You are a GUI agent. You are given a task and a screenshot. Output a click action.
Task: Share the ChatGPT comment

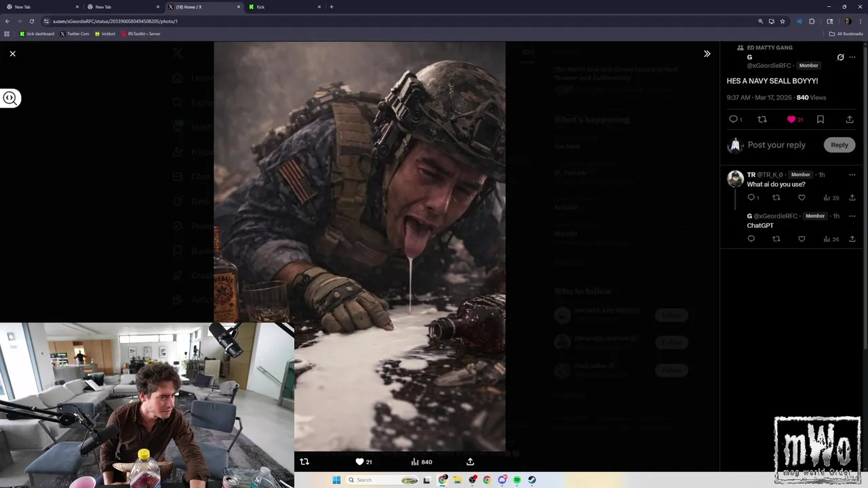click(852, 239)
